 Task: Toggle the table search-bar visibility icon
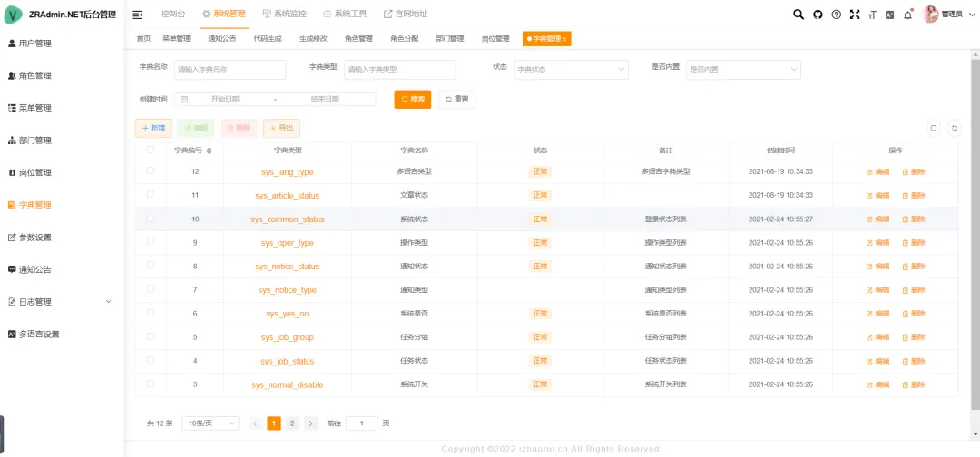coord(934,128)
